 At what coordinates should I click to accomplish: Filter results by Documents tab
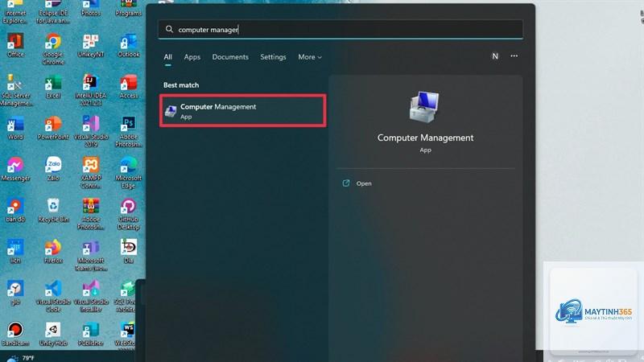tap(230, 57)
